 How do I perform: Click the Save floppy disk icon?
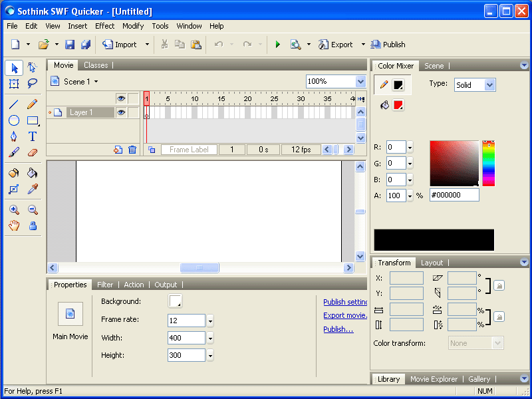tap(70, 45)
